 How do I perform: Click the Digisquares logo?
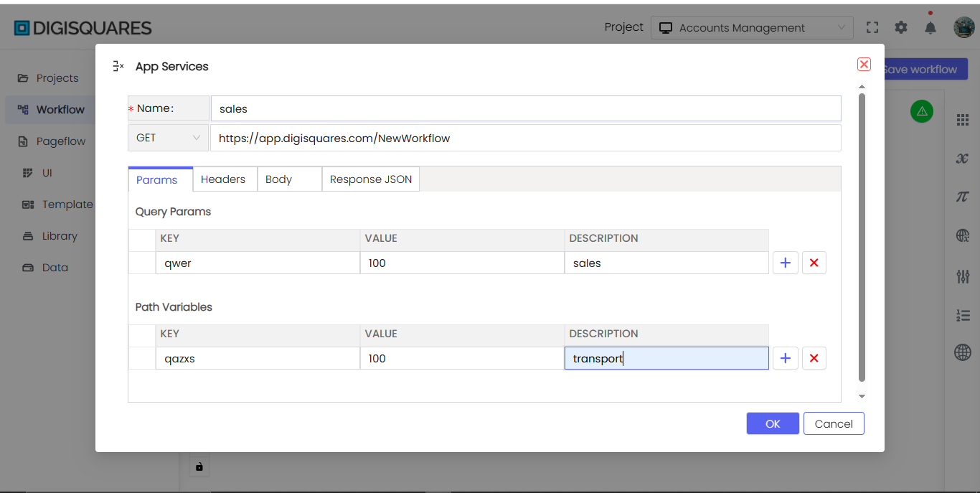pyautogui.click(x=83, y=28)
